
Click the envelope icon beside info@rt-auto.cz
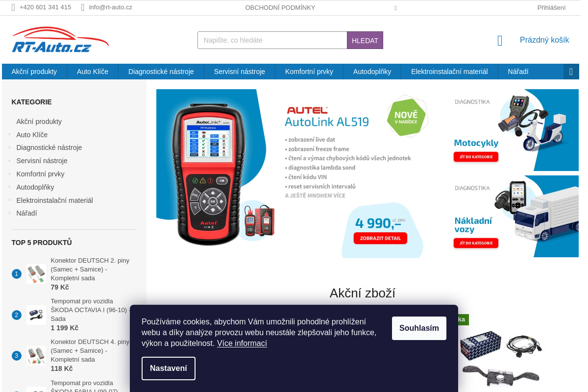click(83, 7)
